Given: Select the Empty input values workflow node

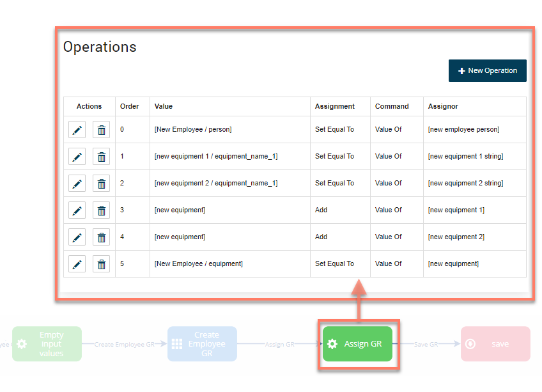Looking at the screenshot, I should tap(47, 343).
